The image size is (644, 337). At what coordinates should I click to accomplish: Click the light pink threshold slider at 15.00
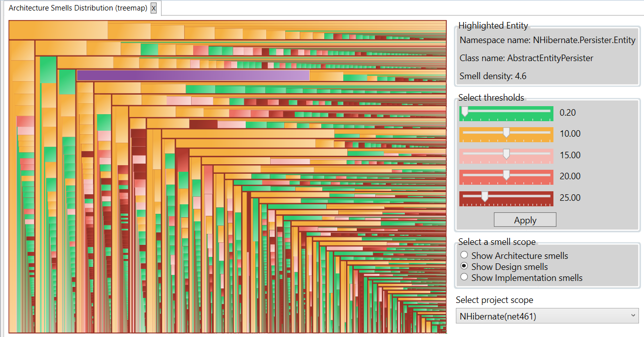(506, 155)
